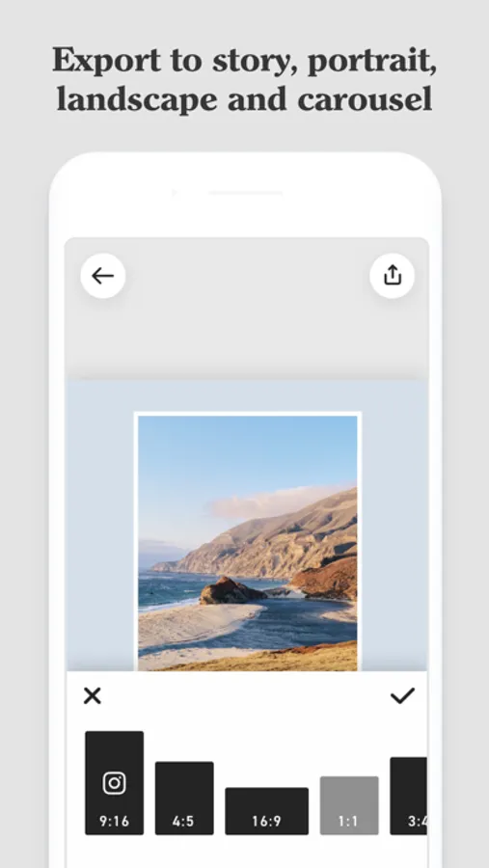
Task: Tap the phone speaker bar at top
Action: coord(246,193)
